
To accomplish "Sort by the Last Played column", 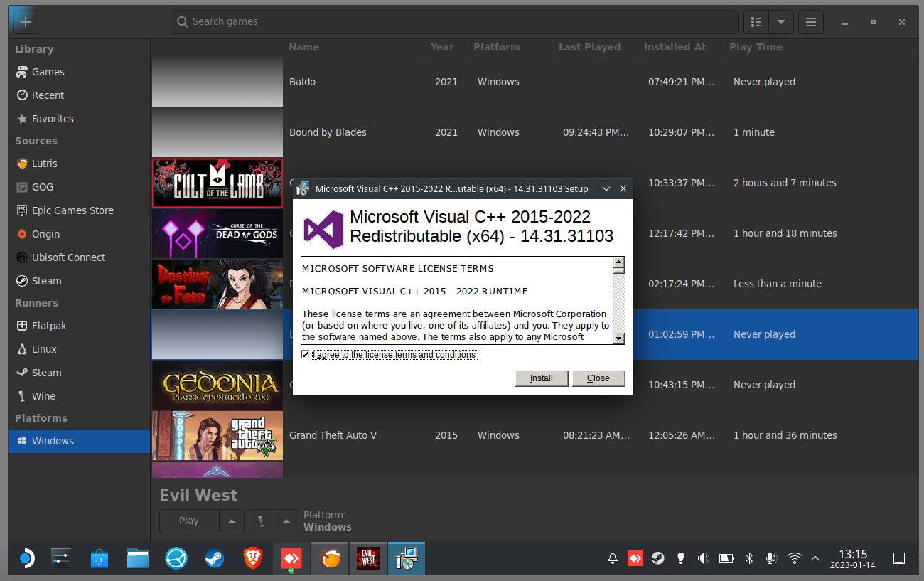I will (x=596, y=47).
